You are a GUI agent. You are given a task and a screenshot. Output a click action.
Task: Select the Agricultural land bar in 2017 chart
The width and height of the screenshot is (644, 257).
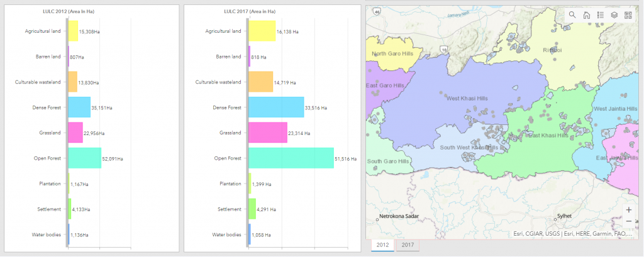262,31
